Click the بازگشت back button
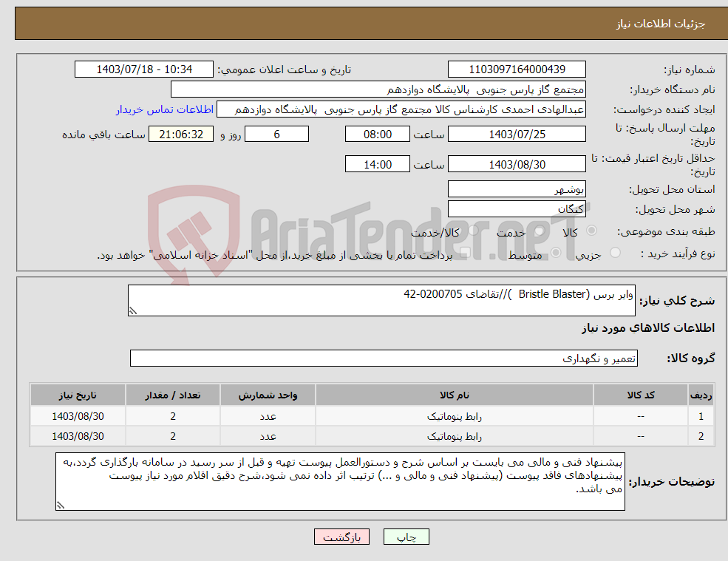 (x=341, y=537)
